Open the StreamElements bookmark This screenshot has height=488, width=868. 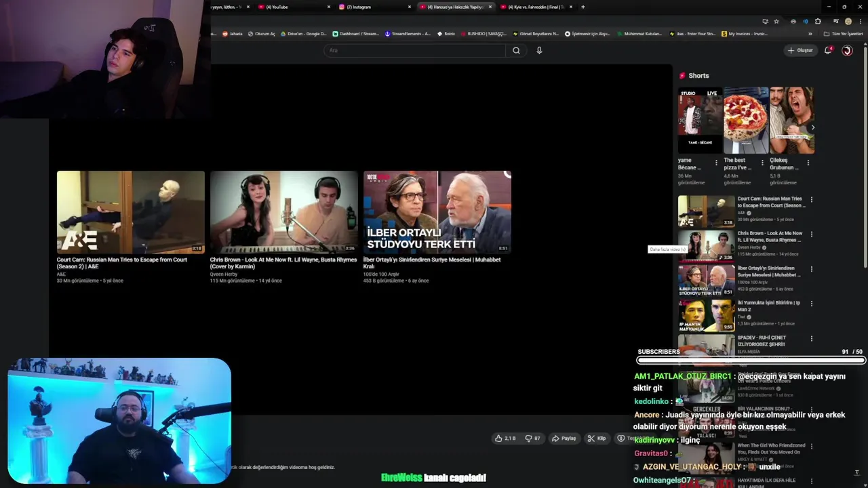click(408, 33)
